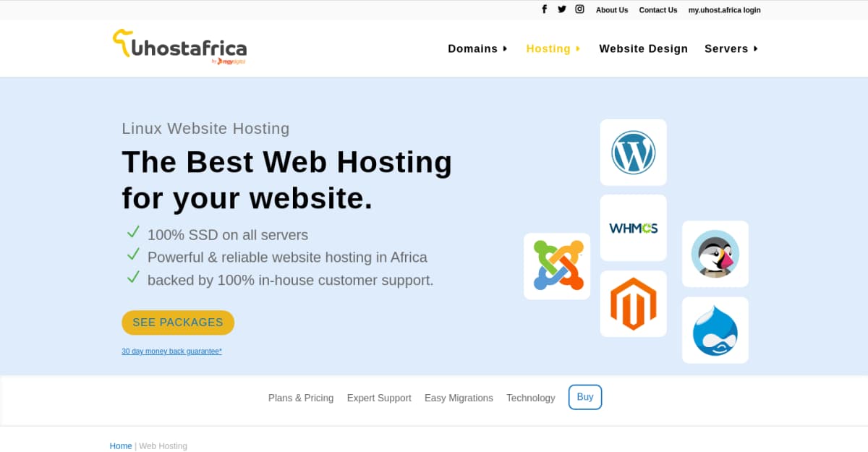Expand the Domains menu arrow
868x452 pixels.
click(x=505, y=48)
